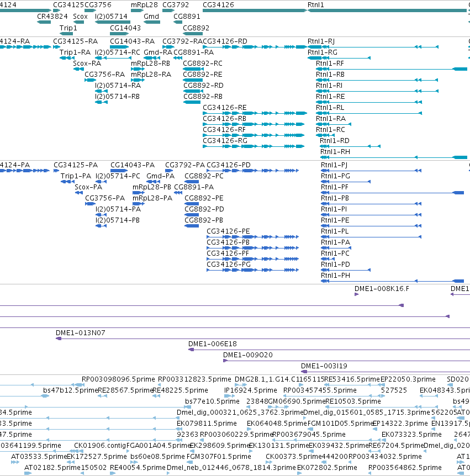Click protein CG34126-PG label
The image size is (470, 476).
(229, 265)
